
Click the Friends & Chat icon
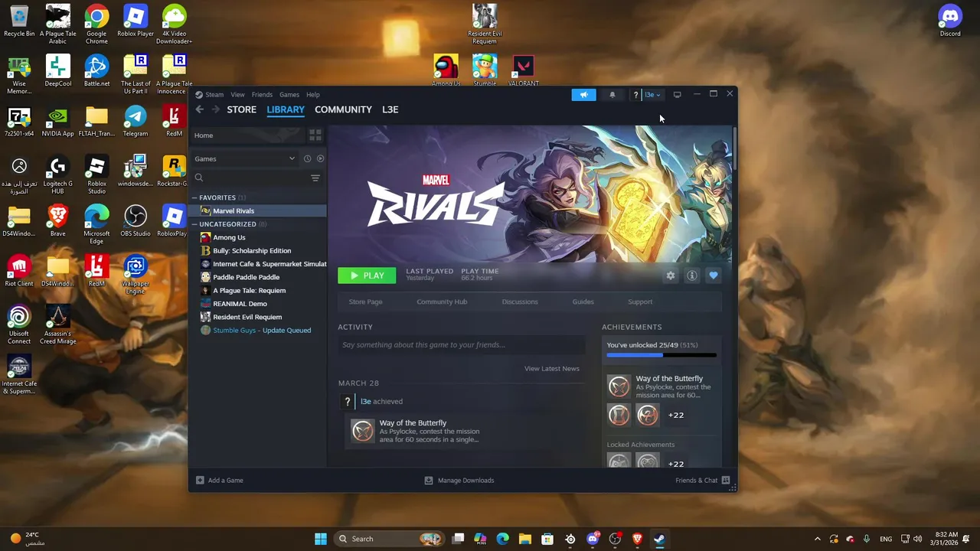coord(726,481)
